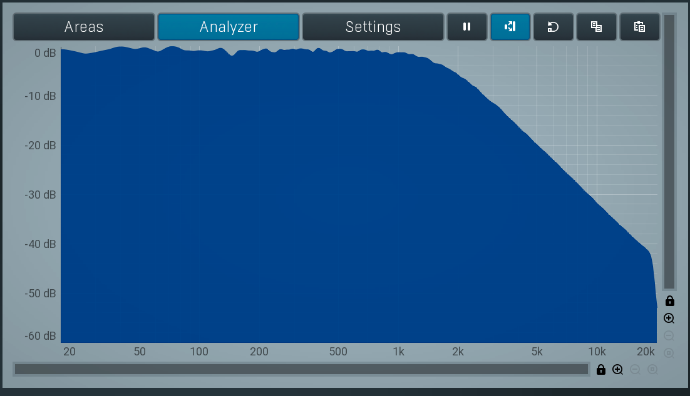Screen dimensions: 690x396
Task: Click the 20k frequency label
Action: [x=646, y=352]
